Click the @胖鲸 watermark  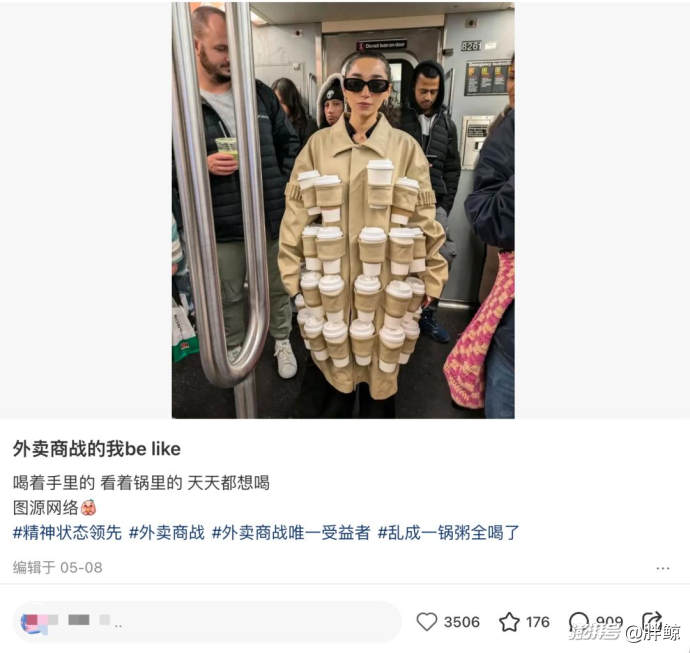653,633
